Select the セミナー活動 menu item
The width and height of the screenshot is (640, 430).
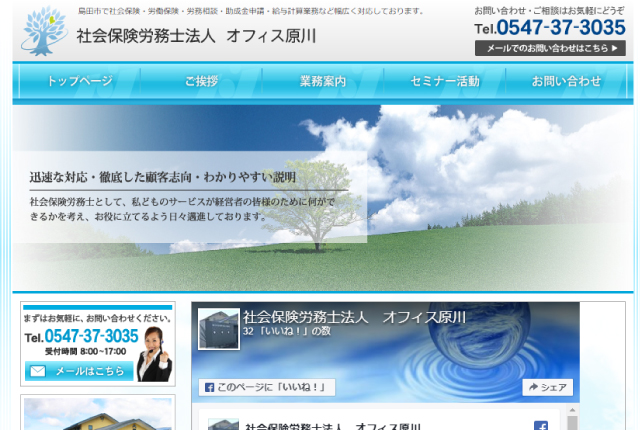click(x=444, y=81)
